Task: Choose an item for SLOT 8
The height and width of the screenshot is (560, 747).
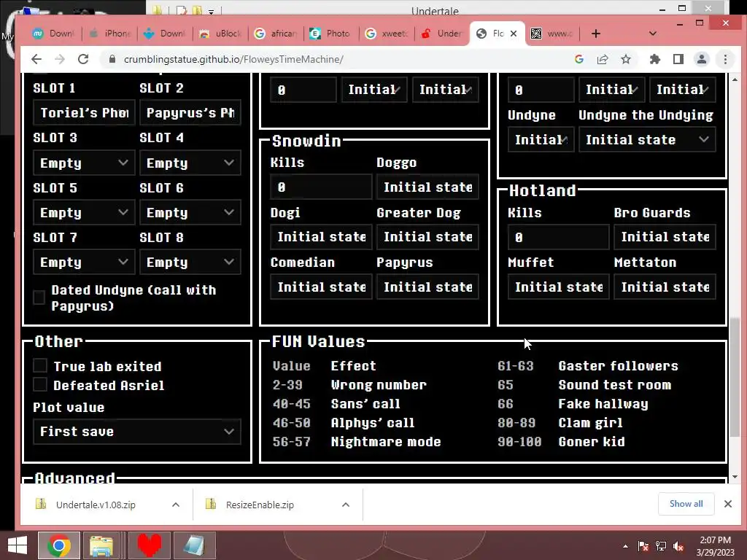Action: point(190,262)
